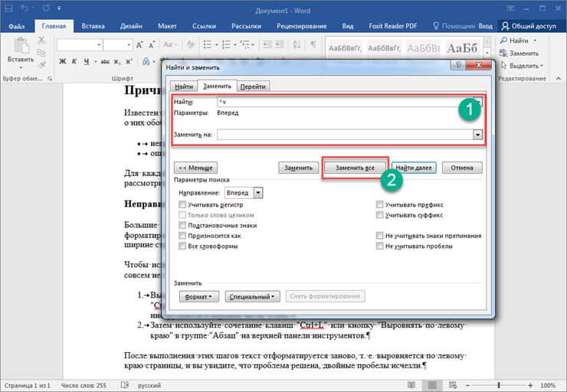Click the 'Найти далее' button
Viewport: 567px width, 392px height.
[414, 168]
